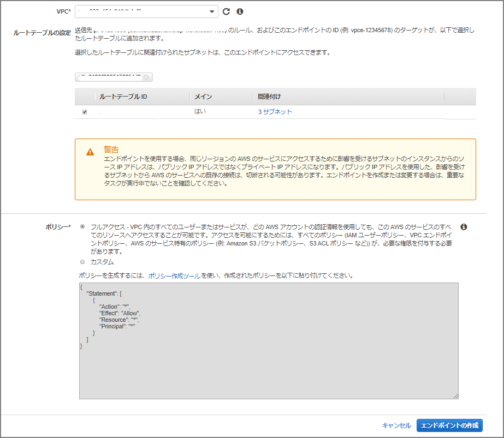Toggle the route table row checkbox

pos(84,112)
